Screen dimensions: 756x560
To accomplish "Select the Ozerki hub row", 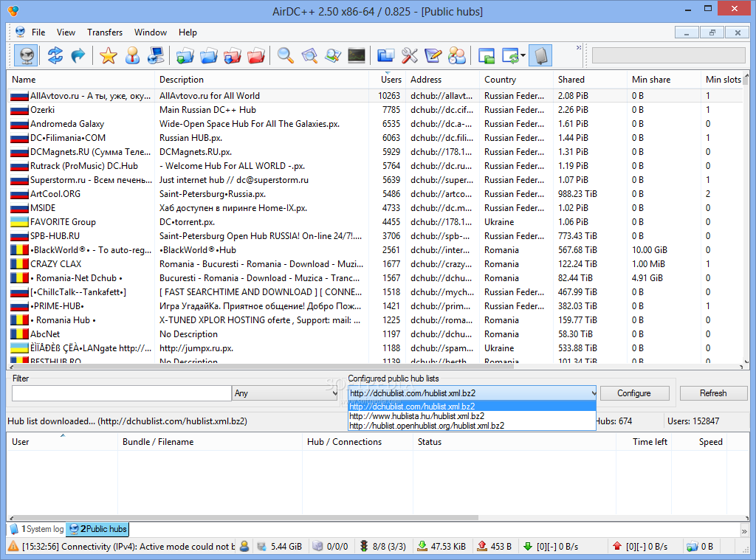I will click(x=374, y=110).
